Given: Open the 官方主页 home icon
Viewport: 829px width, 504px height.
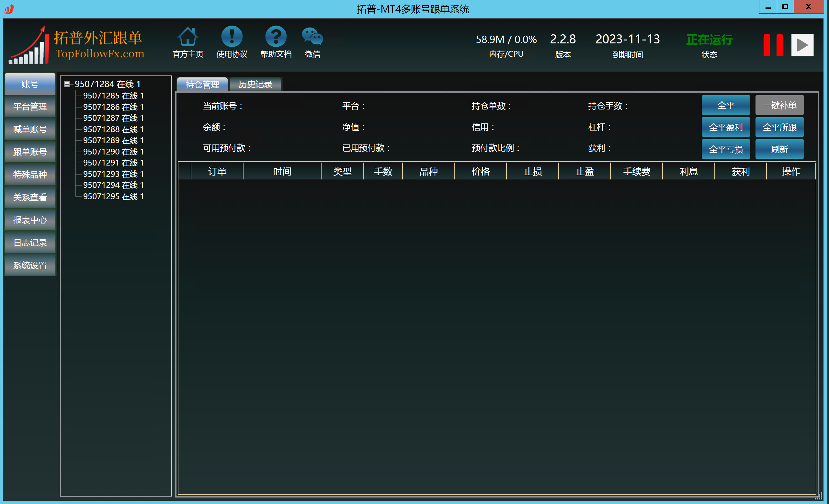Looking at the screenshot, I should (187, 36).
